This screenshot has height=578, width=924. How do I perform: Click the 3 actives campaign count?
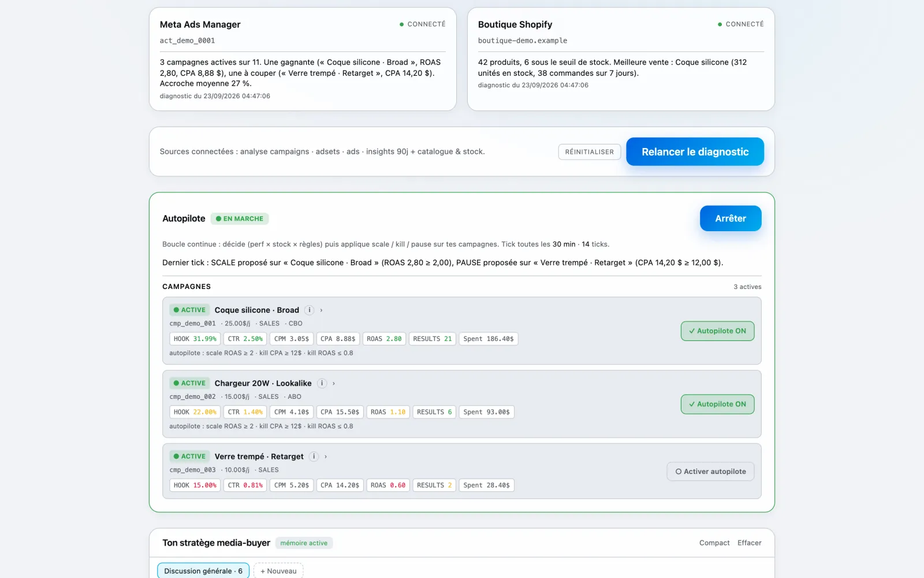[747, 287]
